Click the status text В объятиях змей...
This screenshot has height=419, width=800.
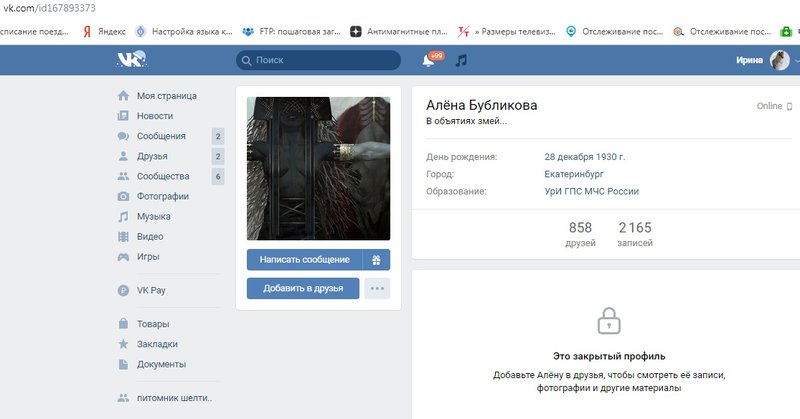tap(466, 121)
